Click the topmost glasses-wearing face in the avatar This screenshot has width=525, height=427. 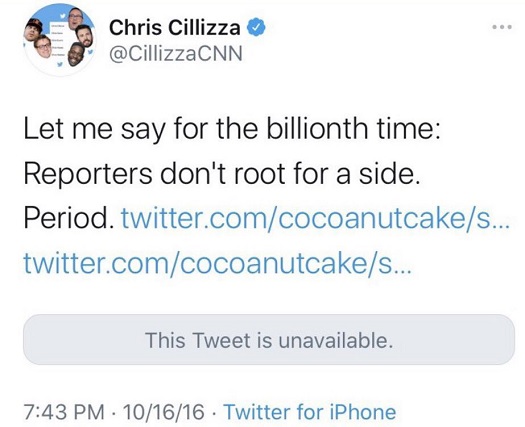75,18
